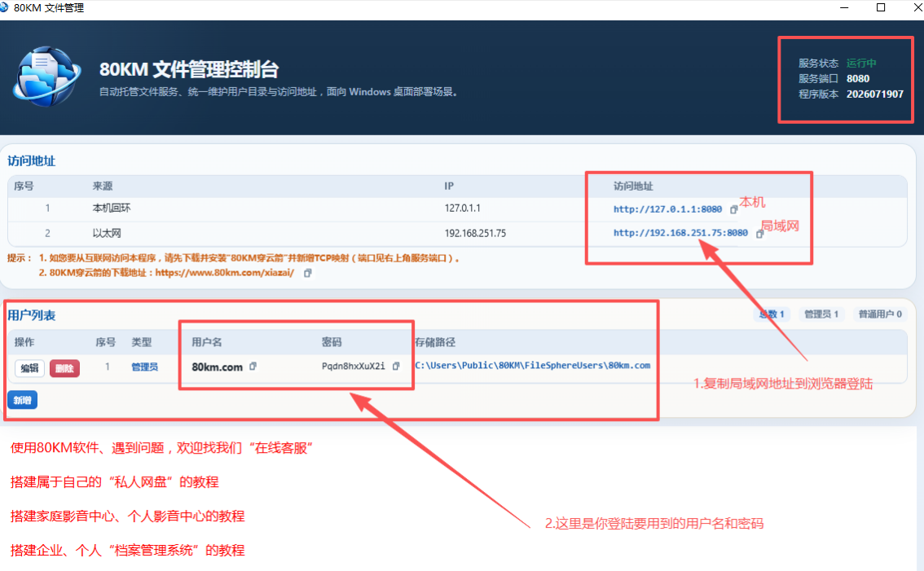The width and height of the screenshot is (924, 571).
Task: Click the 管理员 type label in user row
Action: (x=144, y=367)
